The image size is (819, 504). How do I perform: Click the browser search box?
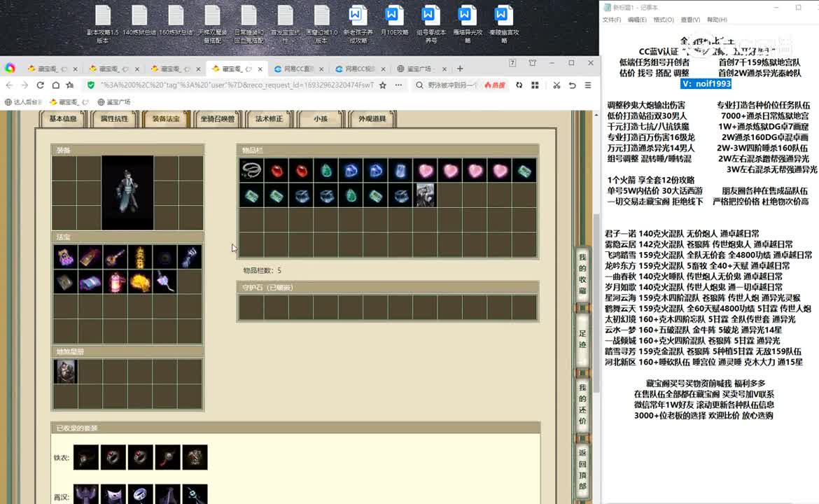452,85
